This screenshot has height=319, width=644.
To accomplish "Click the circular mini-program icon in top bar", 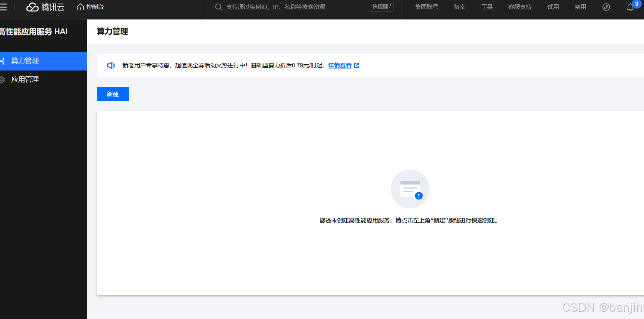I will pos(606,7).
